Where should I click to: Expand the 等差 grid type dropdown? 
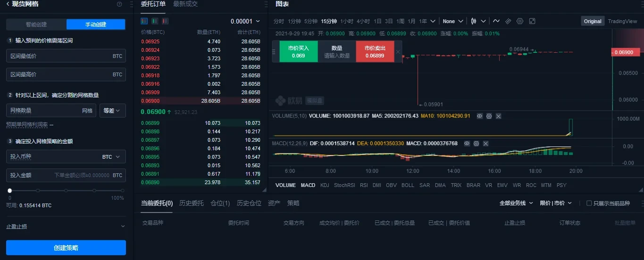[112, 111]
